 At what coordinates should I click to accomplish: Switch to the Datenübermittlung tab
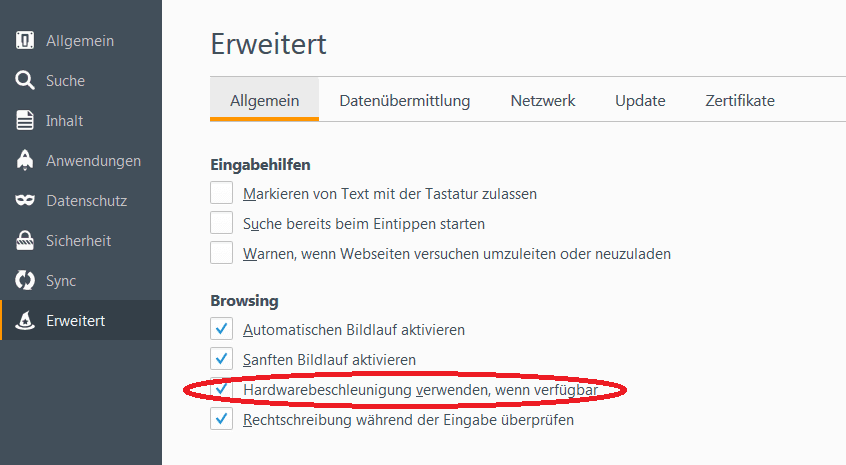click(405, 100)
